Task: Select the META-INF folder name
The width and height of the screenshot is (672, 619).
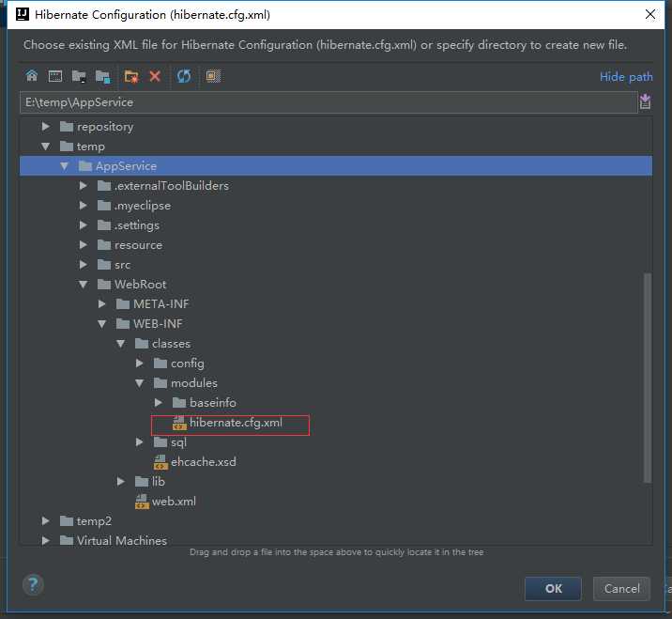Action: click(x=161, y=304)
